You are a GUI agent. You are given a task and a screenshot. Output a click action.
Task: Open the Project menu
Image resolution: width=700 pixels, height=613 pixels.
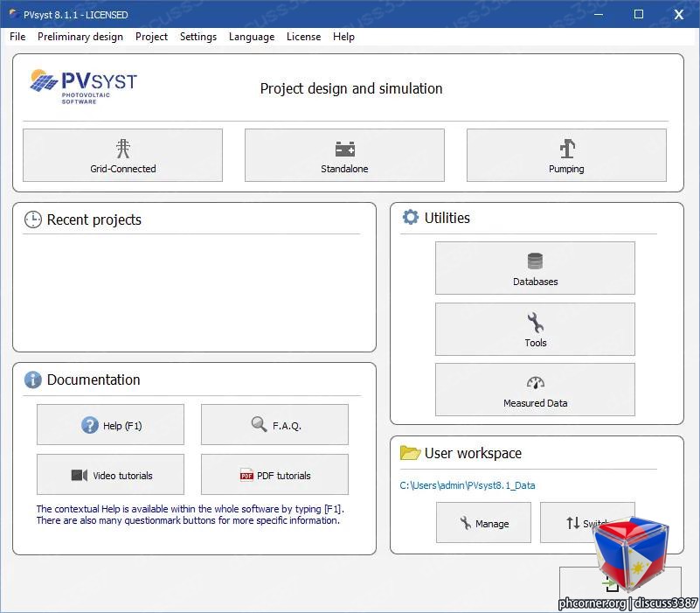point(151,37)
